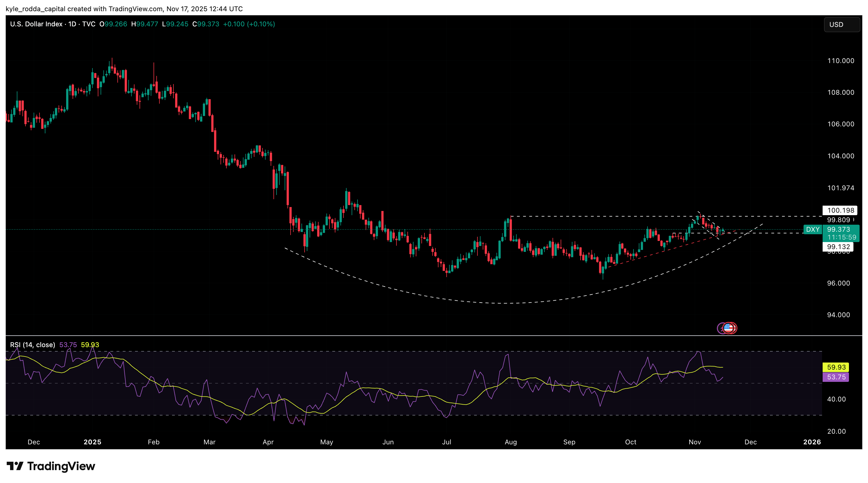Image resolution: width=868 pixels, height=483 pixels.
Task: Click the US flag economic event icon
Action: coord(728,328)
